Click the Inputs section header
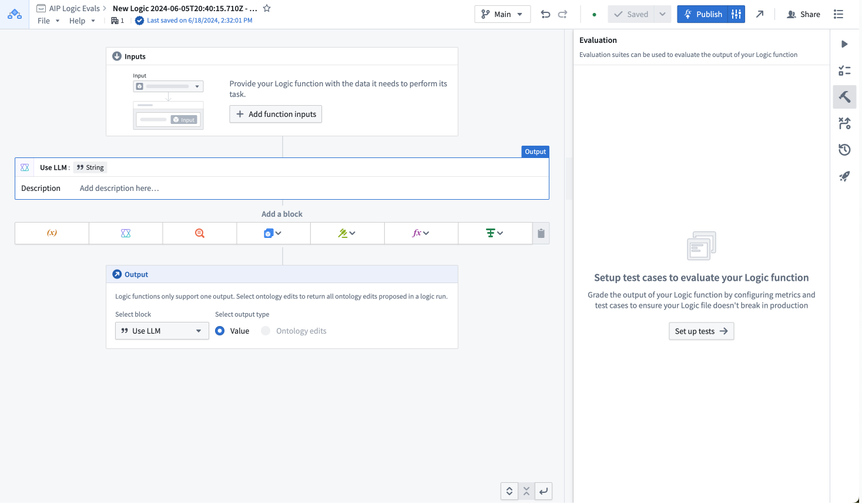This screenshot has width=862, height=504. 282,56
